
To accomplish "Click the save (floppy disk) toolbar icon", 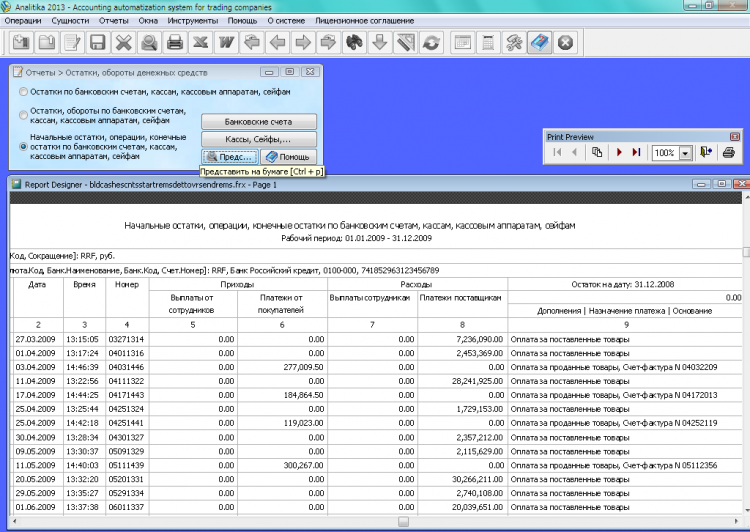I will pos(97,43).
